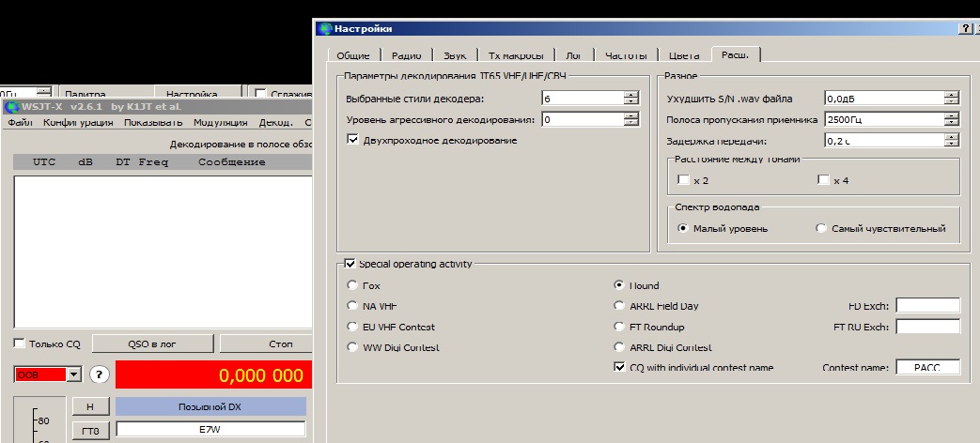Select the Fox radio button
The height and width of the screenshot is (443, 980).
352,285
